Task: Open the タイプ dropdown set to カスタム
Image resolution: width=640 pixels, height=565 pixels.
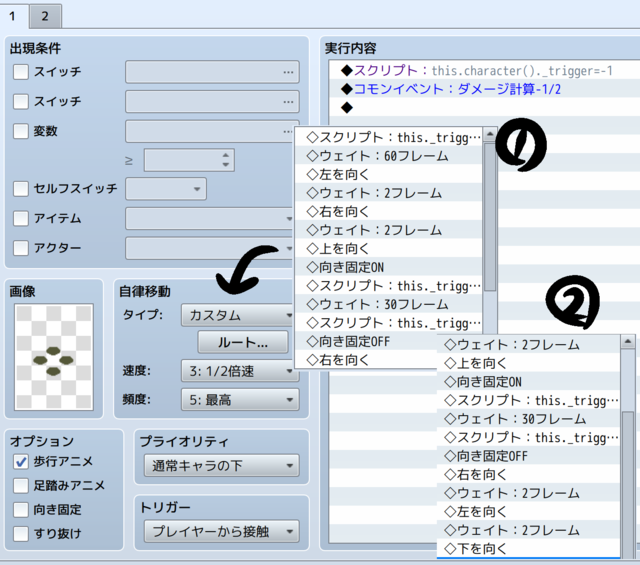Action: coord(238,315)
